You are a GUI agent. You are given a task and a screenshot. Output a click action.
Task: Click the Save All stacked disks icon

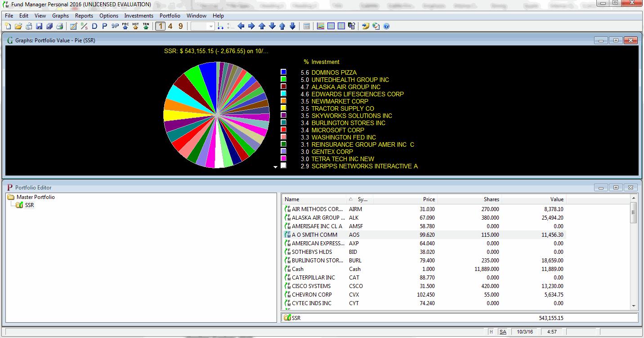pos(49,26)
